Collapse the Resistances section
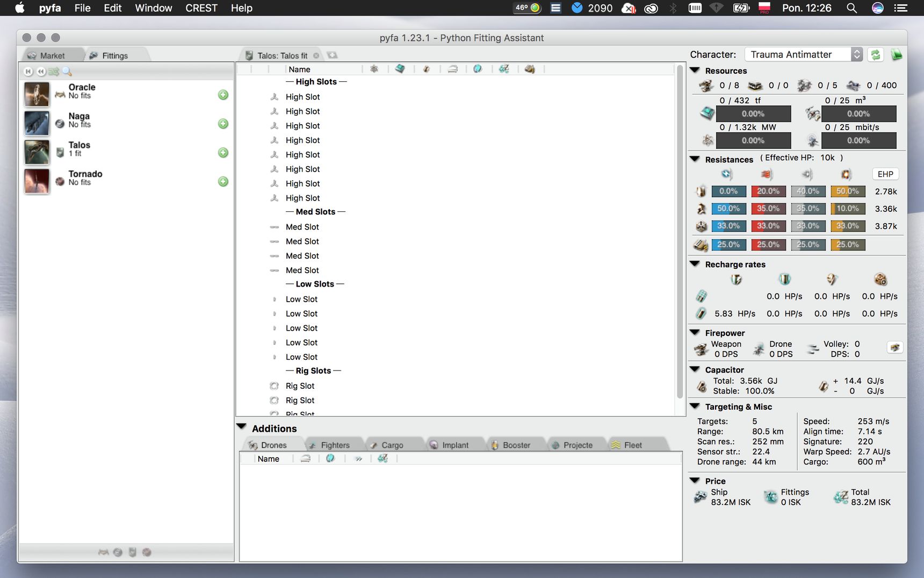Viewport: 924px width, 578px height. [695, 159]
